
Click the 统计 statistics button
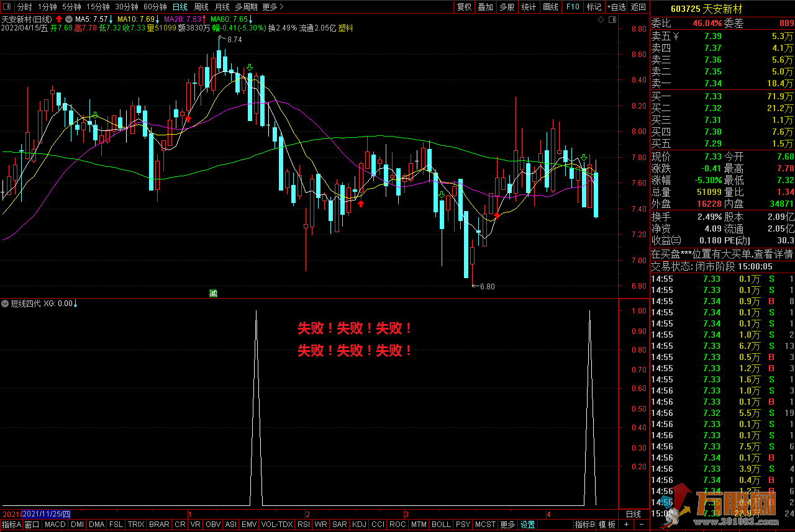(x=529, y=7)
